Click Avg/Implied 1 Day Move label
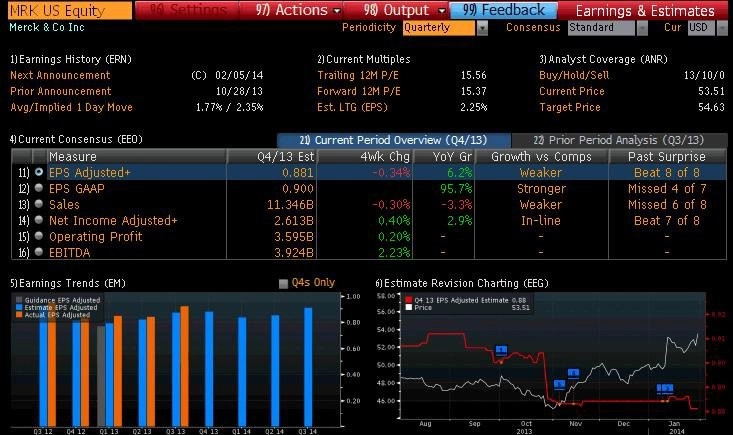 point(72,107)
